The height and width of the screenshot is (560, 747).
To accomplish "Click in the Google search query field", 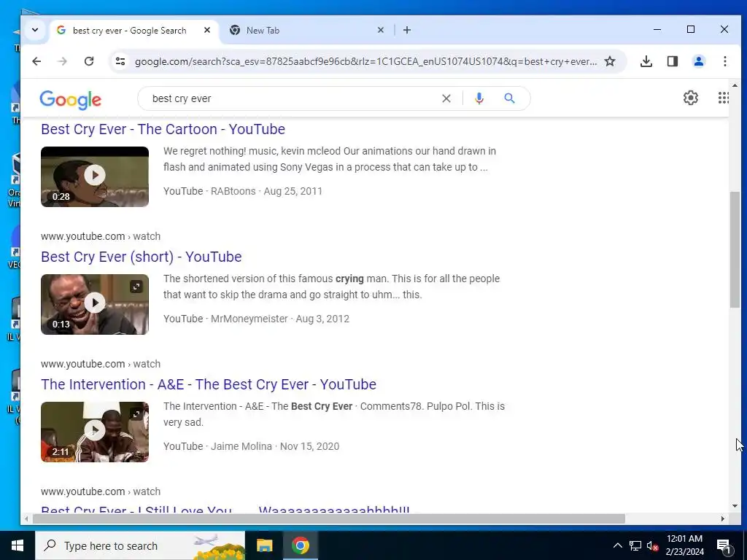I will point(290,98).
